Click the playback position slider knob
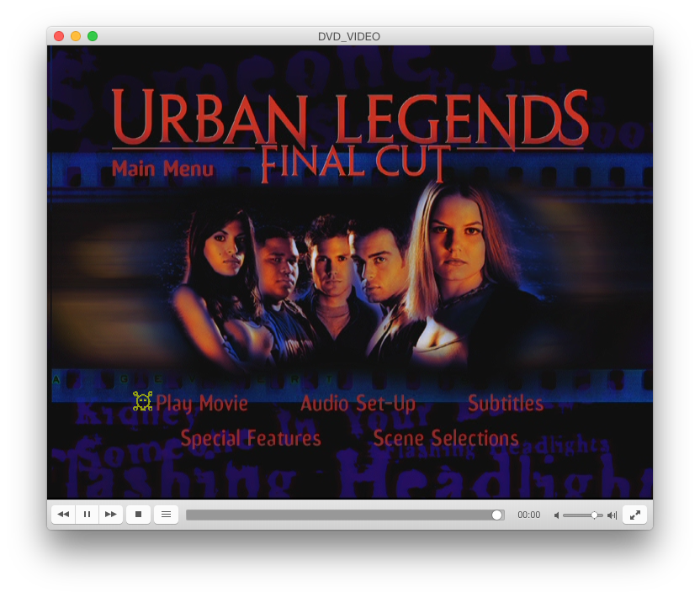Screen dimensions: 700x597 (496, 515)
